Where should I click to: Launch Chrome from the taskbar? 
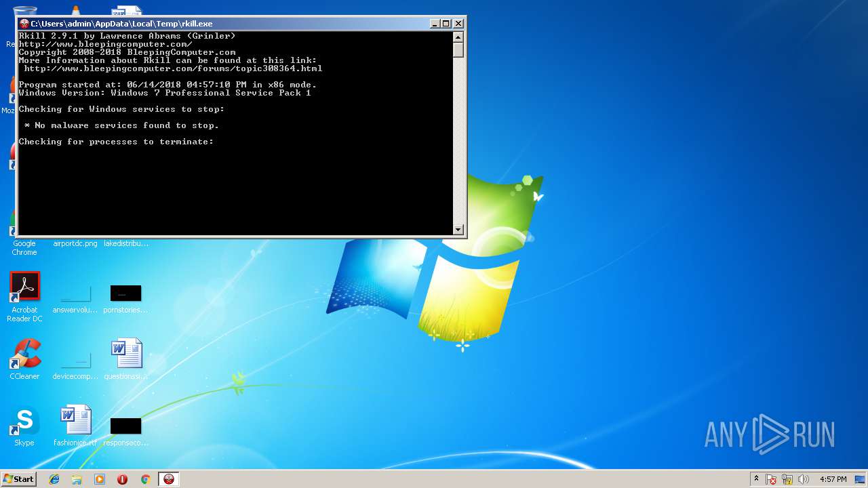point(145,479)
